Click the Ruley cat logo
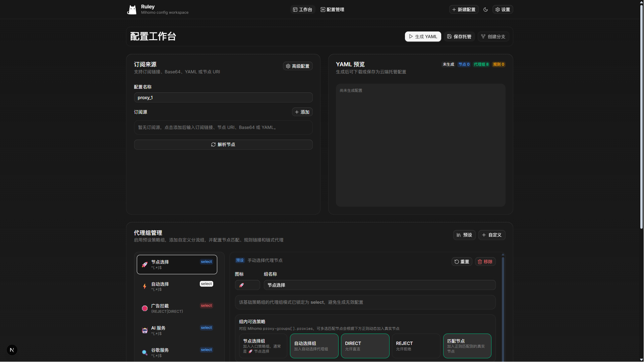644x362 pixels. (x=132, y=10)
